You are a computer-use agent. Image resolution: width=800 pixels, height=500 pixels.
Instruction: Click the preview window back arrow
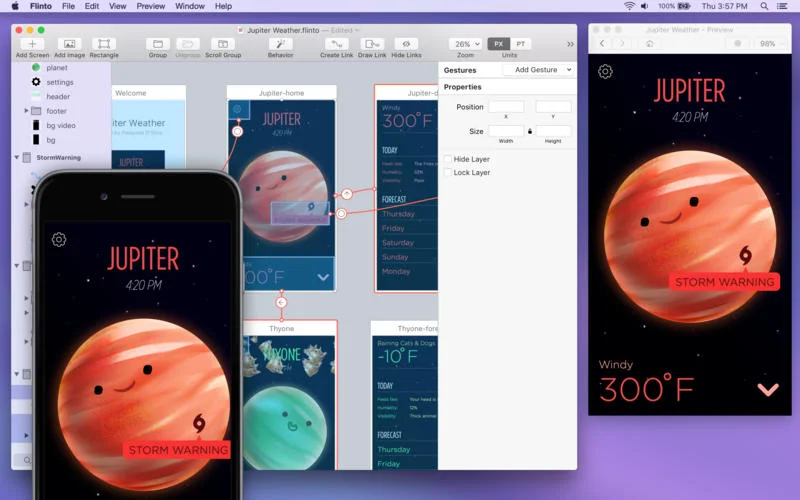602,44
